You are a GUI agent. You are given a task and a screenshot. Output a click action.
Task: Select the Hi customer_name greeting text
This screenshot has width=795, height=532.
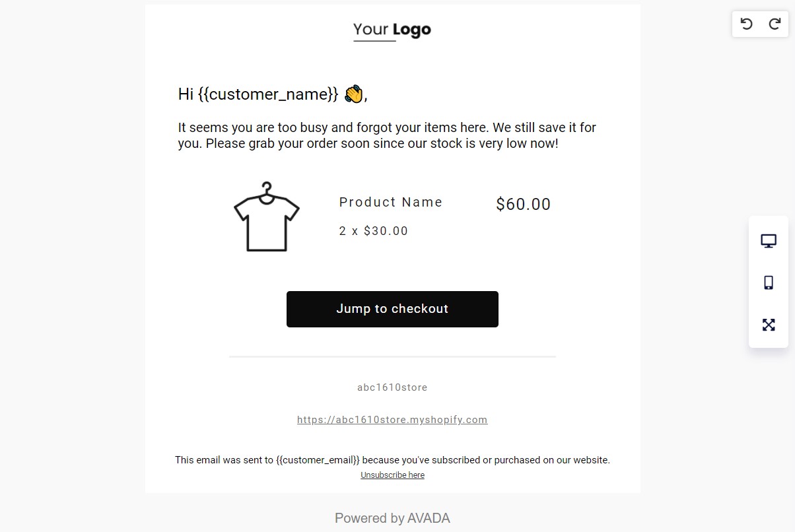click(258, 94)
